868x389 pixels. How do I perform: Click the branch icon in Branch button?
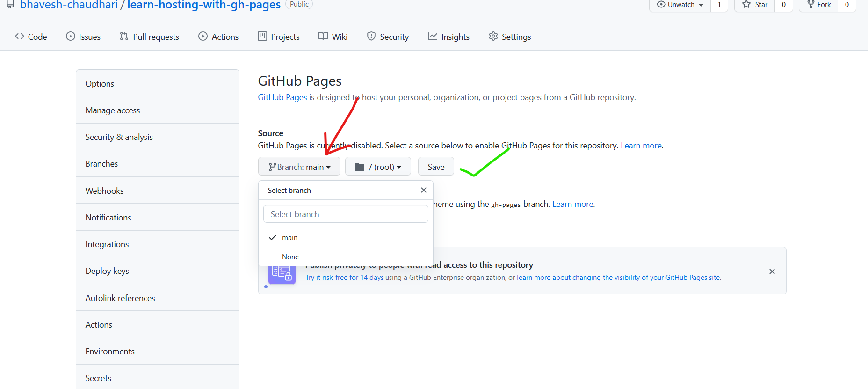(x=272, y=167)
